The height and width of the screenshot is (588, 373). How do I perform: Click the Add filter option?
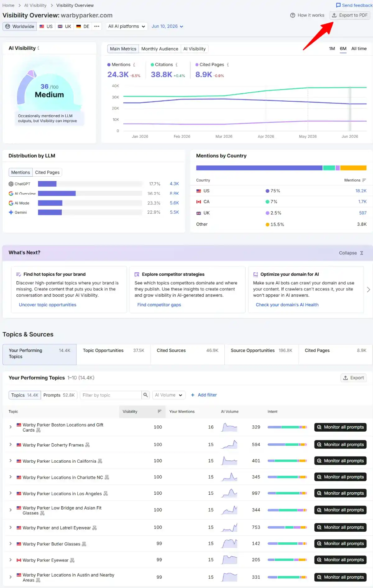point(204,395)
